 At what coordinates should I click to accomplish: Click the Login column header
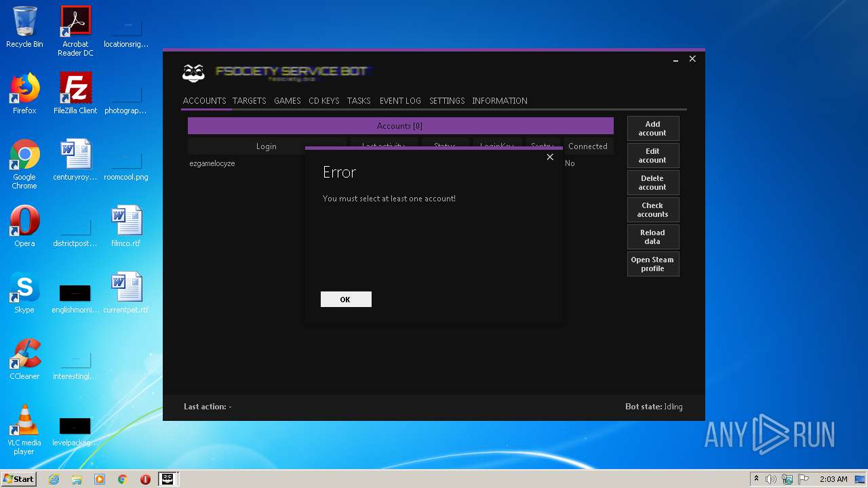click(267, 146)
